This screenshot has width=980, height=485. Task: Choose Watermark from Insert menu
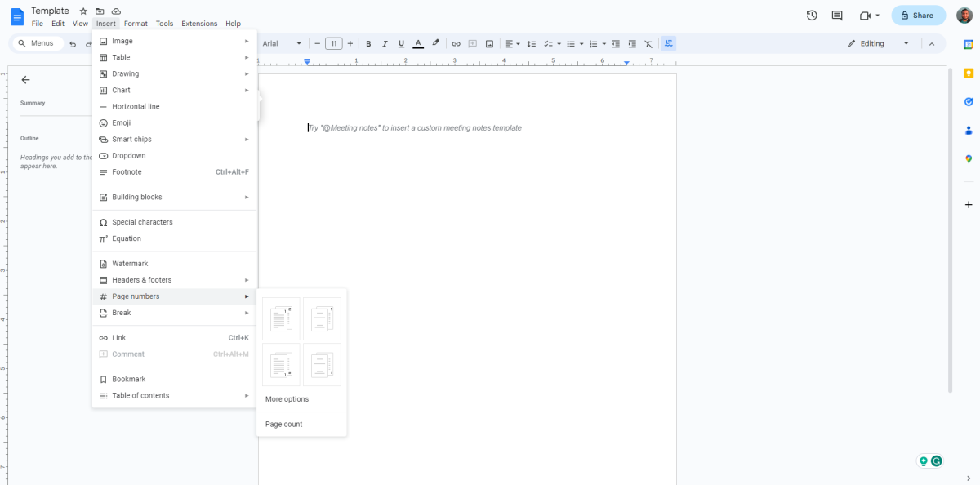[175, 264]
